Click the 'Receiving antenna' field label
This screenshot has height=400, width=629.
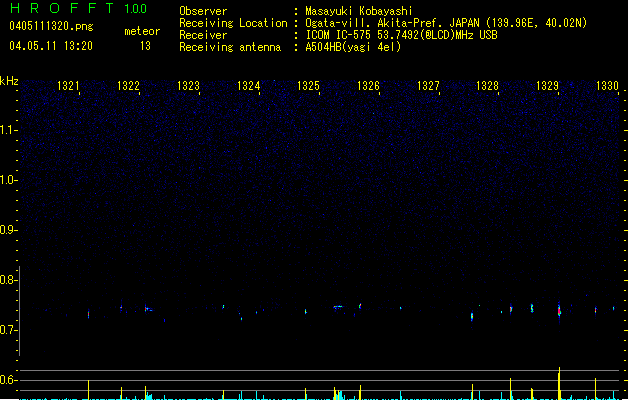230,47
